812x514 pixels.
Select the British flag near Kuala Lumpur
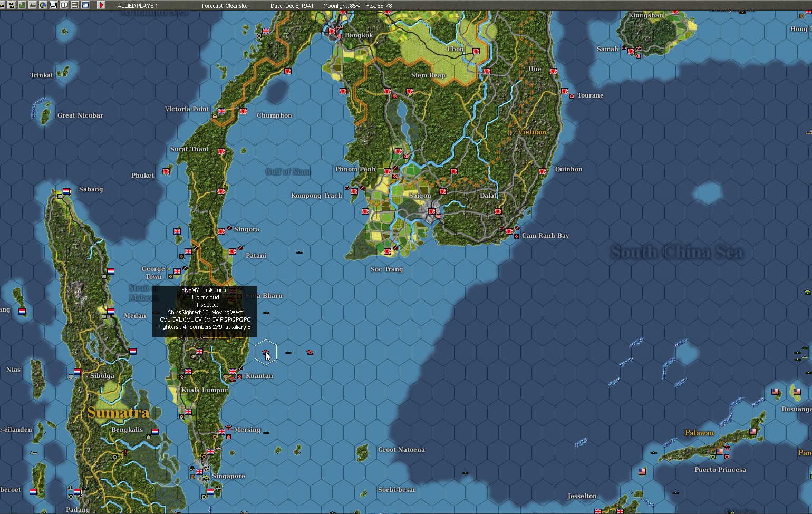[188, 372]
